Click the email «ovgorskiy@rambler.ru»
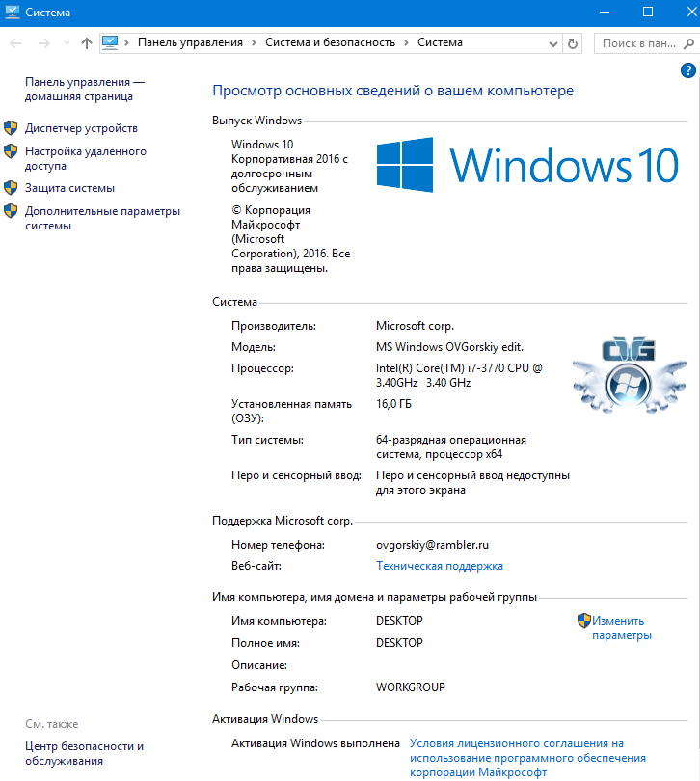 tap(432, 545)
